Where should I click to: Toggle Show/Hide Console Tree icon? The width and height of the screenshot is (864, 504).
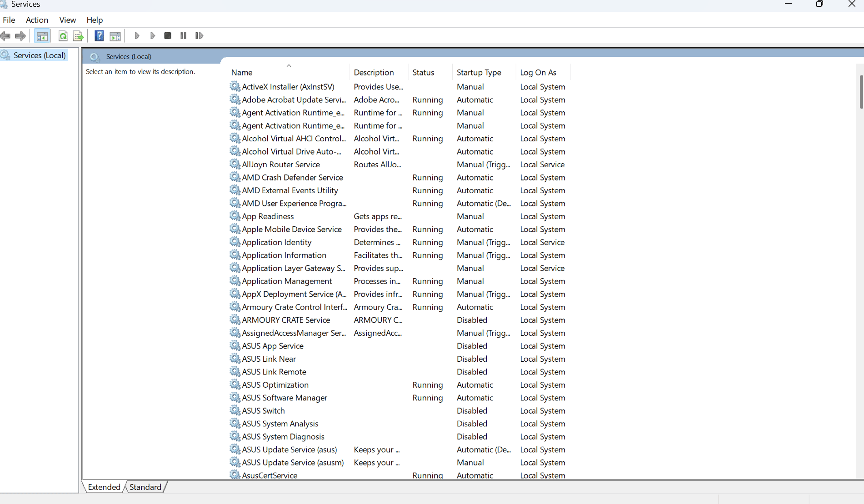tap(42, 36)
